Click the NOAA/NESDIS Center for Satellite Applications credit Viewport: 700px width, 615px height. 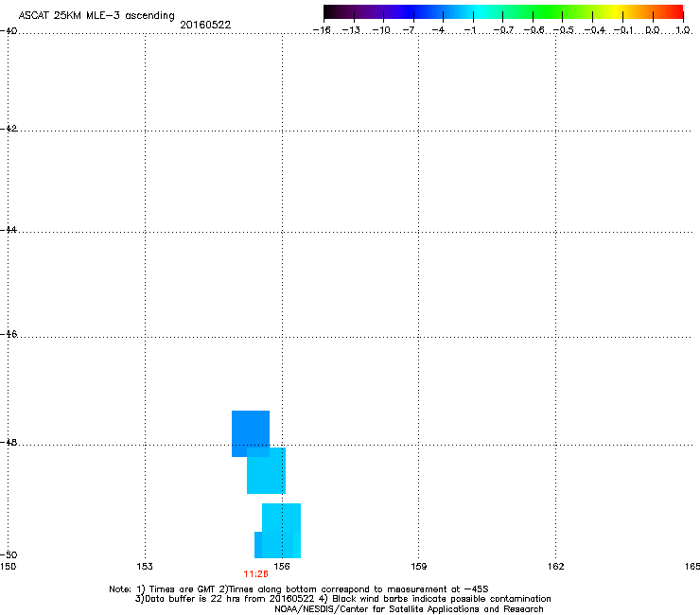coord(409,609)
